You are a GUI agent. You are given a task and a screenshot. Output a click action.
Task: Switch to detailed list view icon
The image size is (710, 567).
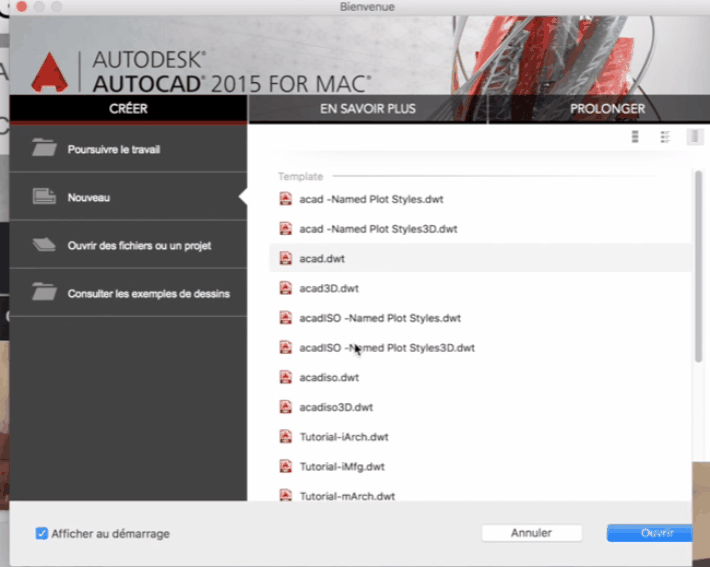tap(665, 136)
